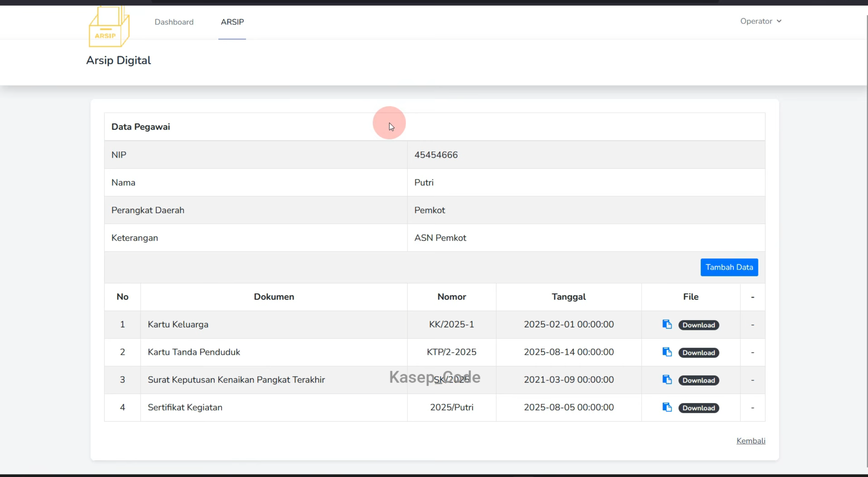Click the Nama value Putri
868x477 pixels.
click(x=424, y=182)
